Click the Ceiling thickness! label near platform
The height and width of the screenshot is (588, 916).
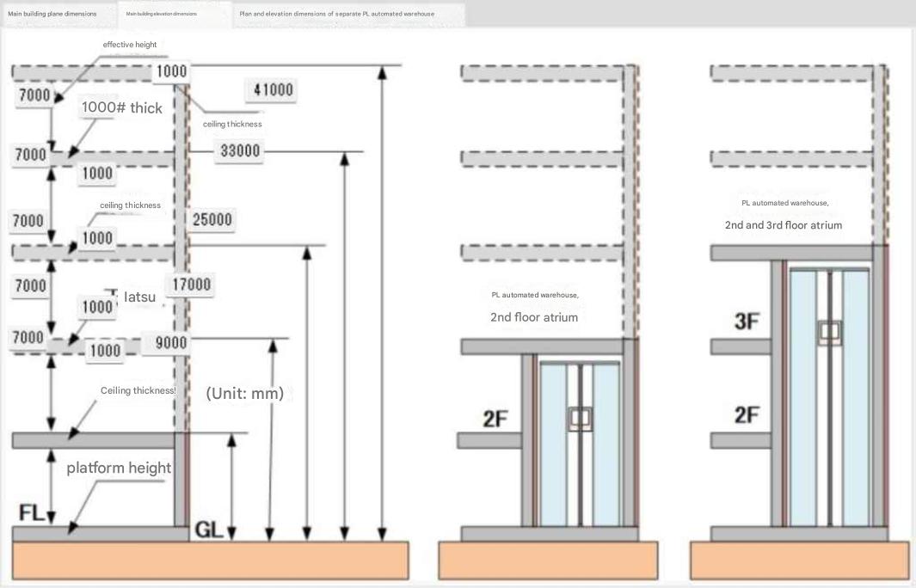138,390
